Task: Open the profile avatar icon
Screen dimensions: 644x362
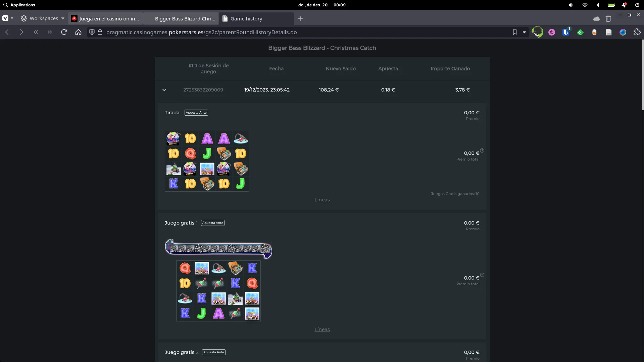Action: coord(537,32)
